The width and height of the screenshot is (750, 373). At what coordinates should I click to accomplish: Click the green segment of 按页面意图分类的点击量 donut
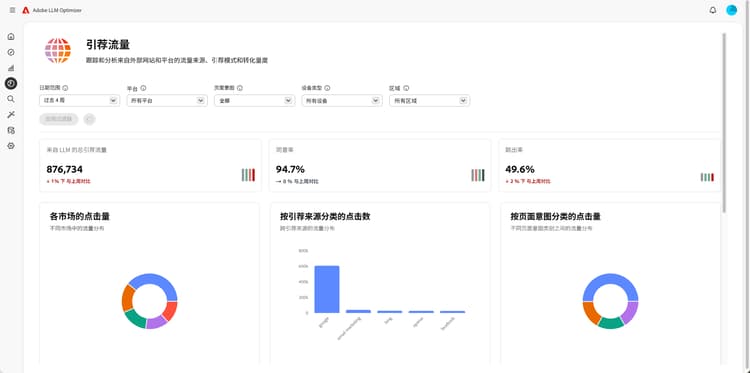pyautogui.click(x=611, y=323)
